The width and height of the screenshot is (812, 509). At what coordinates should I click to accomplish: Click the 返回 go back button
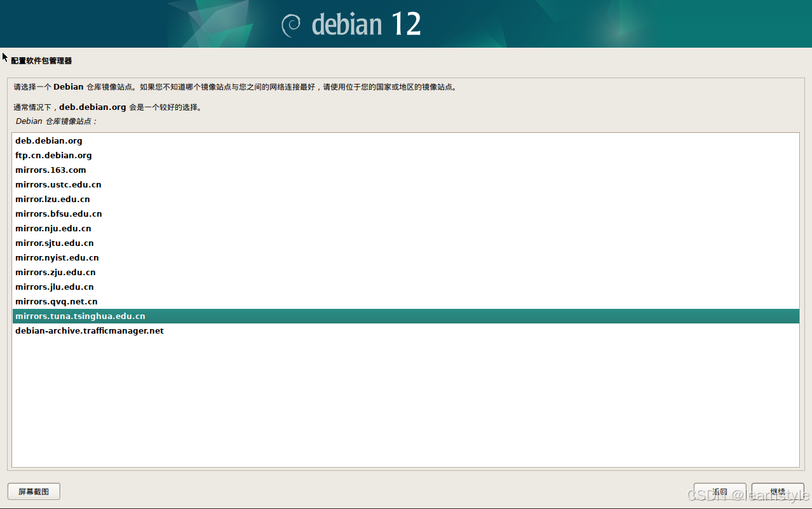tap(720, 491)
